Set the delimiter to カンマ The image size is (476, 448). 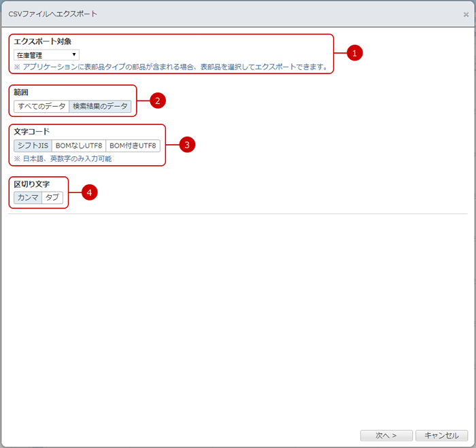point(28,197)
